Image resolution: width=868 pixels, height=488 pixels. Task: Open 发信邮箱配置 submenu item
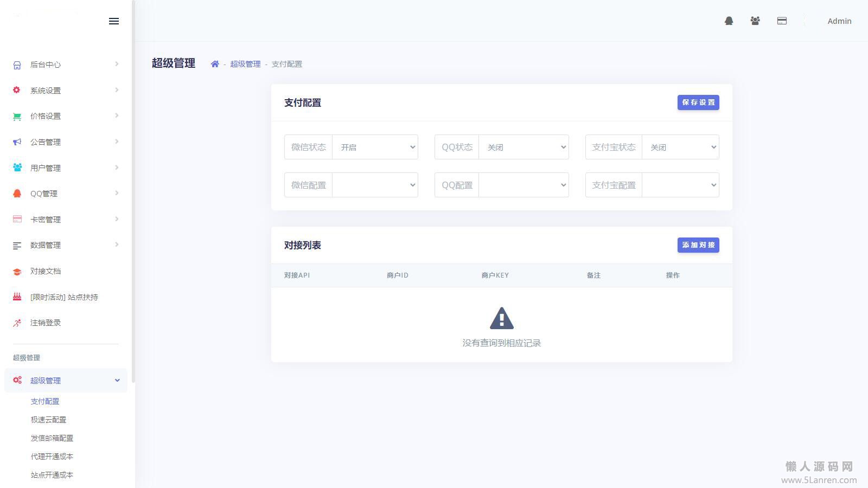click(x=52, y=438)
